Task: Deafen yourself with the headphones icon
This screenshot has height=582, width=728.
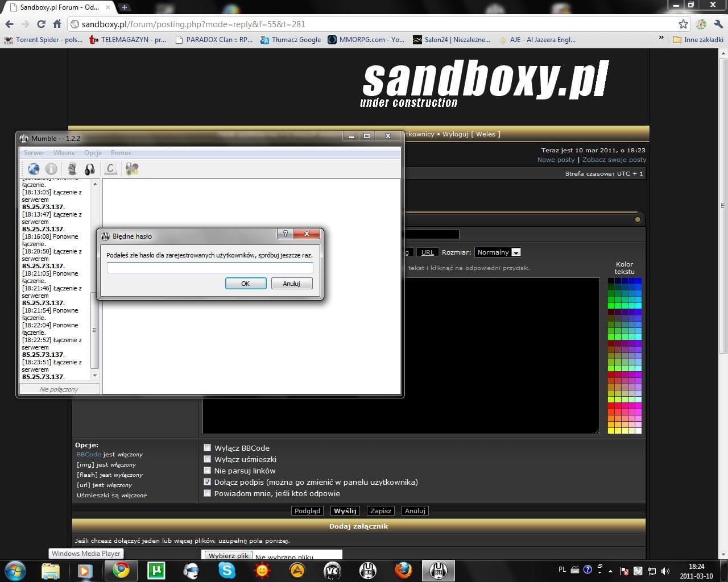Action: pos(90,169)
